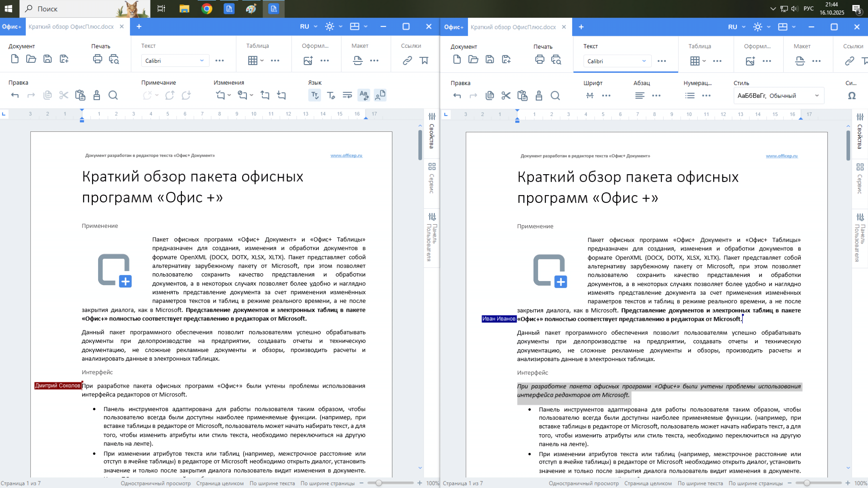
Task: Adjust the zoom slider in the left window's status bar
Action: 379,483
